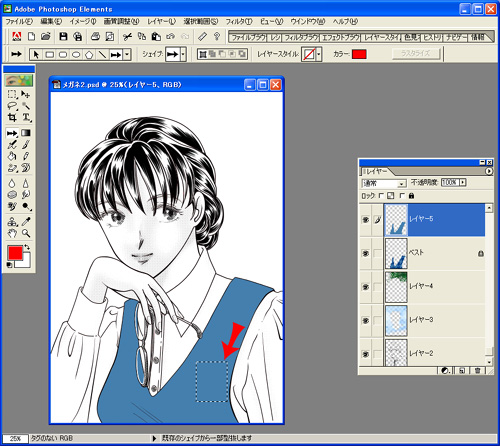
Task: Open the 編集 menu
Action: 51,22
